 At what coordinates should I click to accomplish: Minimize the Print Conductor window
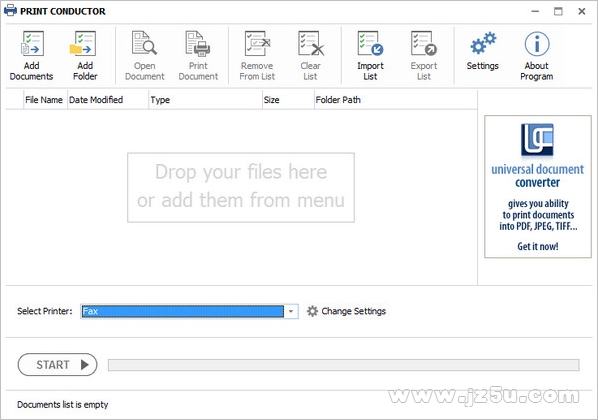click(535, 11)
